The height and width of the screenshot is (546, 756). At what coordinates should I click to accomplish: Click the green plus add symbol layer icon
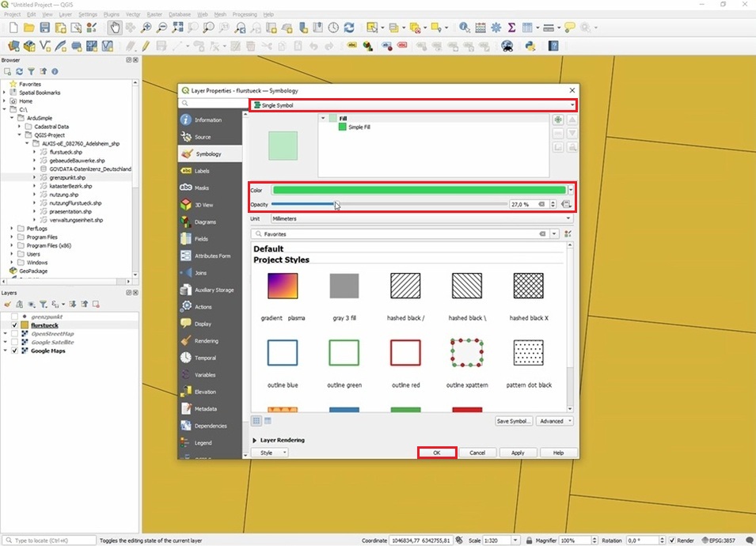(x=558, y=119)
